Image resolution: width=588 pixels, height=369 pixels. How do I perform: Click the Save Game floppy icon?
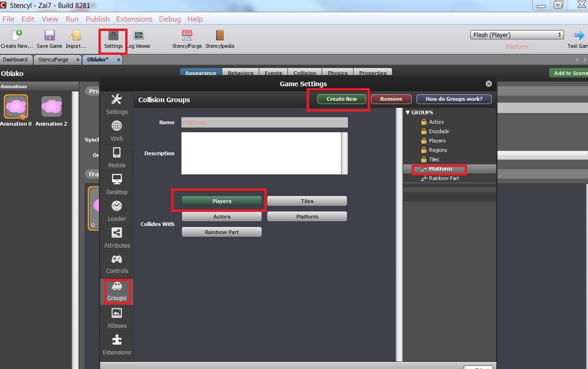click(49, 36)
